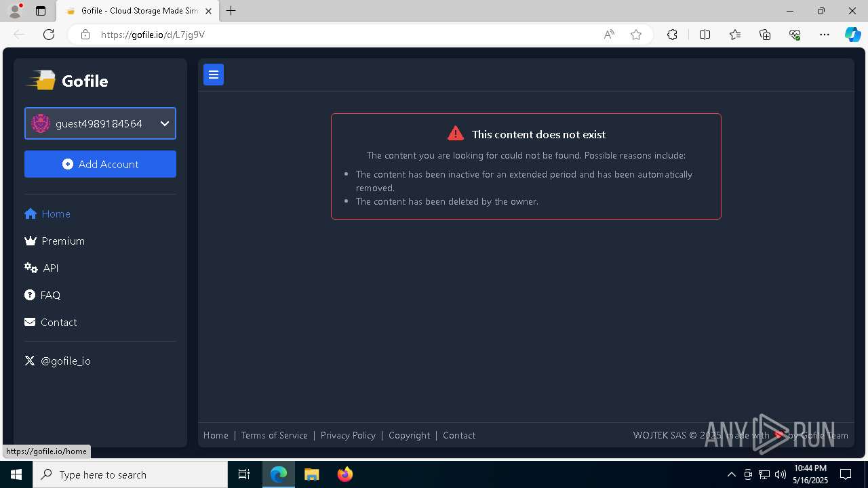
Task: Click the network tray icon
Action: [764, 474]
